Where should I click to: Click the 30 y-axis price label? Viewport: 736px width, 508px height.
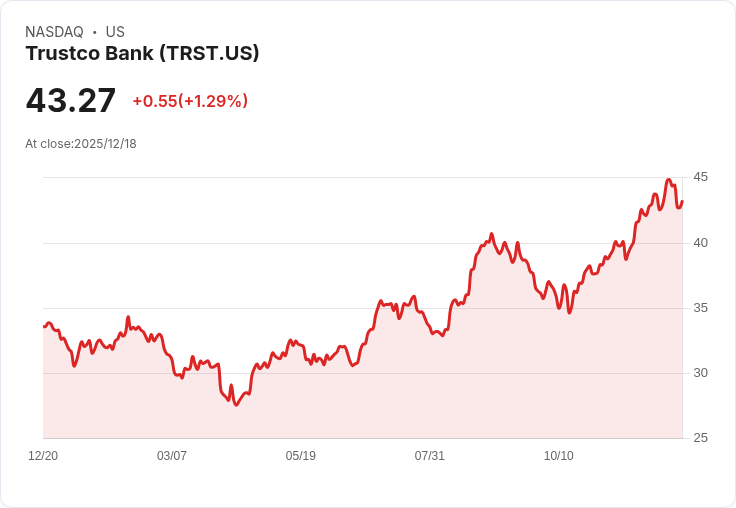point(700,373)
